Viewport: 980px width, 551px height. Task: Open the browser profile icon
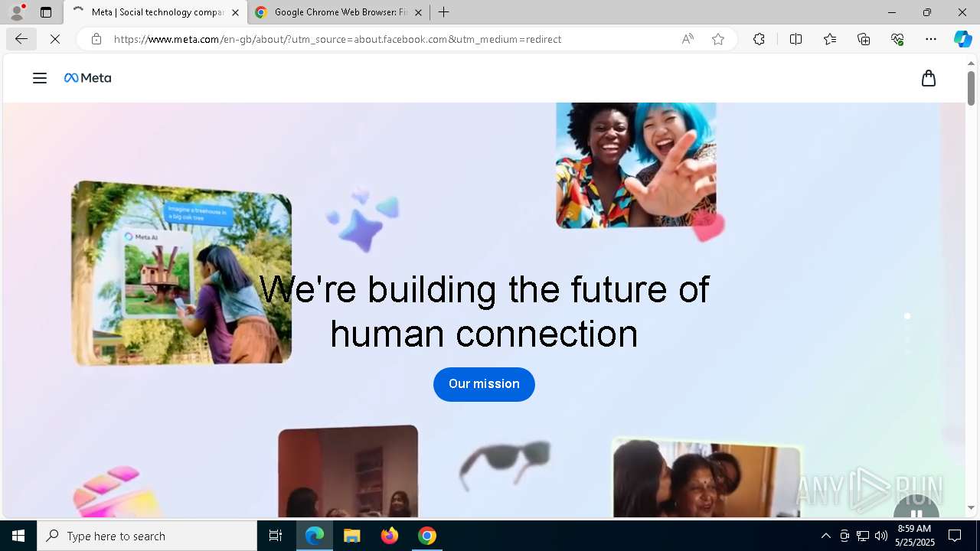pos(17,12)
